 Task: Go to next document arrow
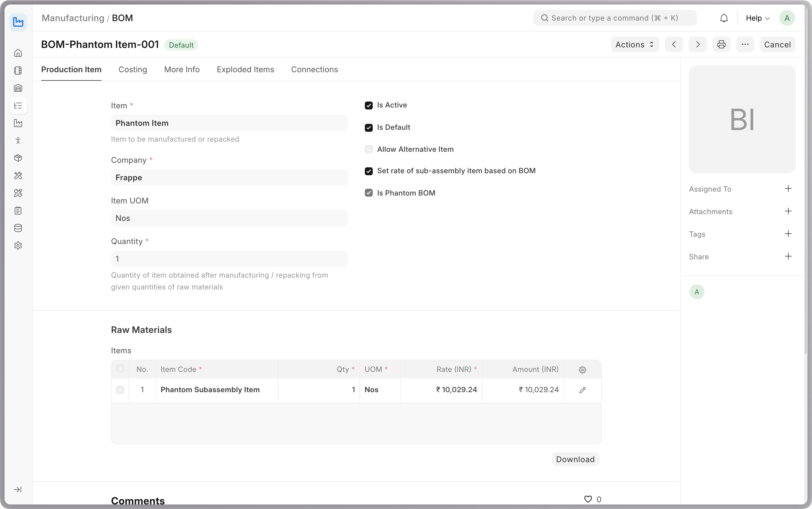[x=698, y=44]
